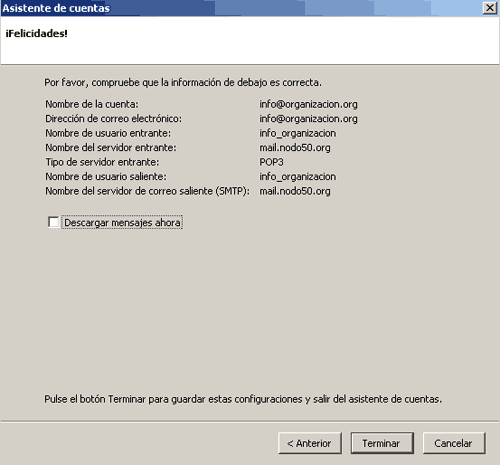Go back with the Anterior button

pyautogui.click(x=310, y=443)
